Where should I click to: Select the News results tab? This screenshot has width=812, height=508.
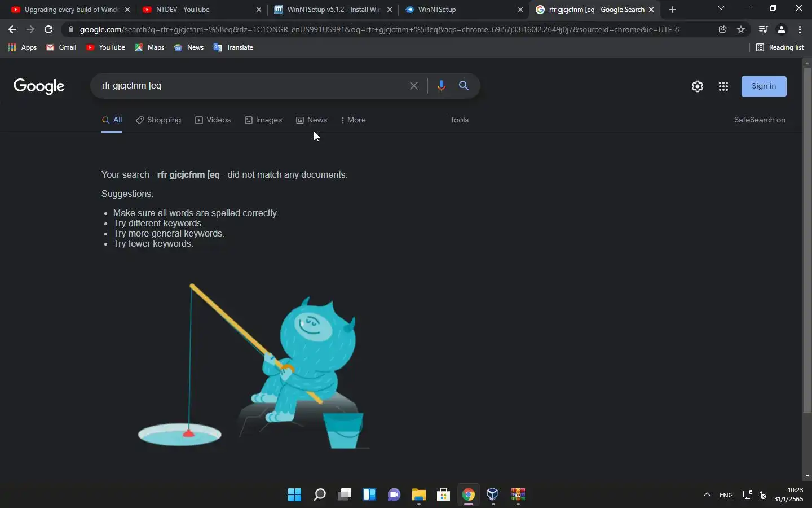tap(311, 120)
